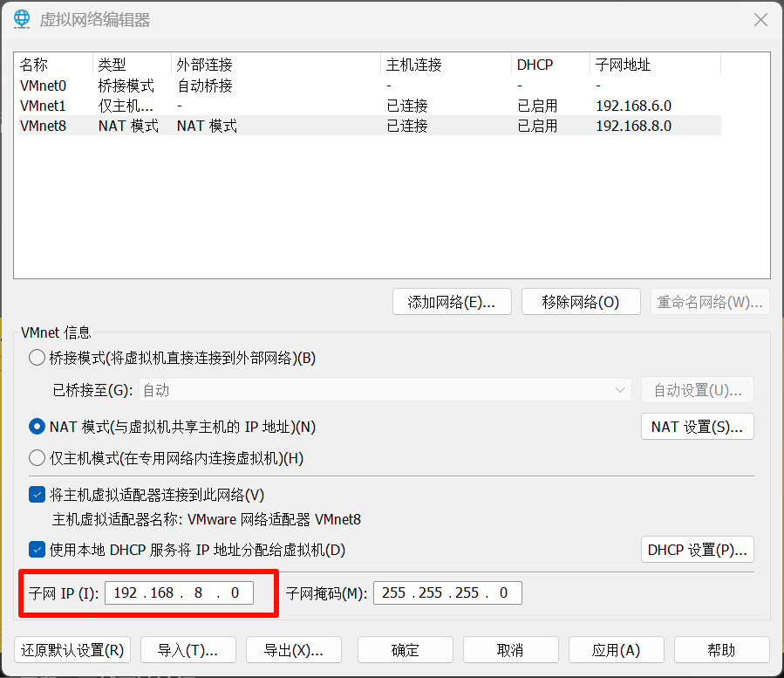Click the 添加网络(E)... button
The height and width of the screenshot is (678, 784).
pyautogui.click(x=452, y=302)
